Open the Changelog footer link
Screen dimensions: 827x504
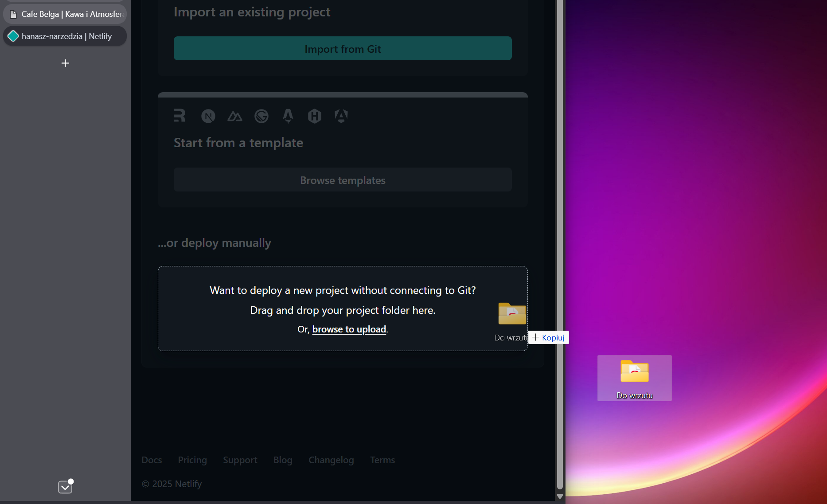point(331,460)
